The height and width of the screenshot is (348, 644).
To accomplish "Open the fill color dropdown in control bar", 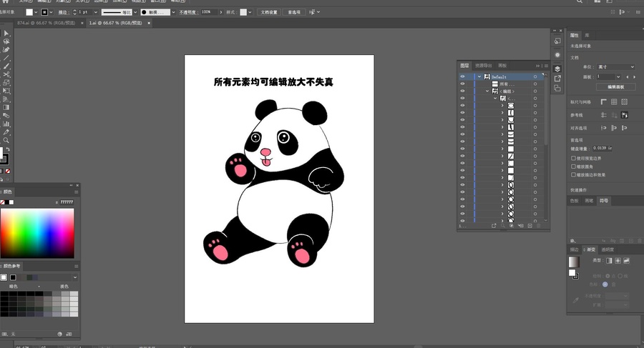I will [x=36, y=12].
